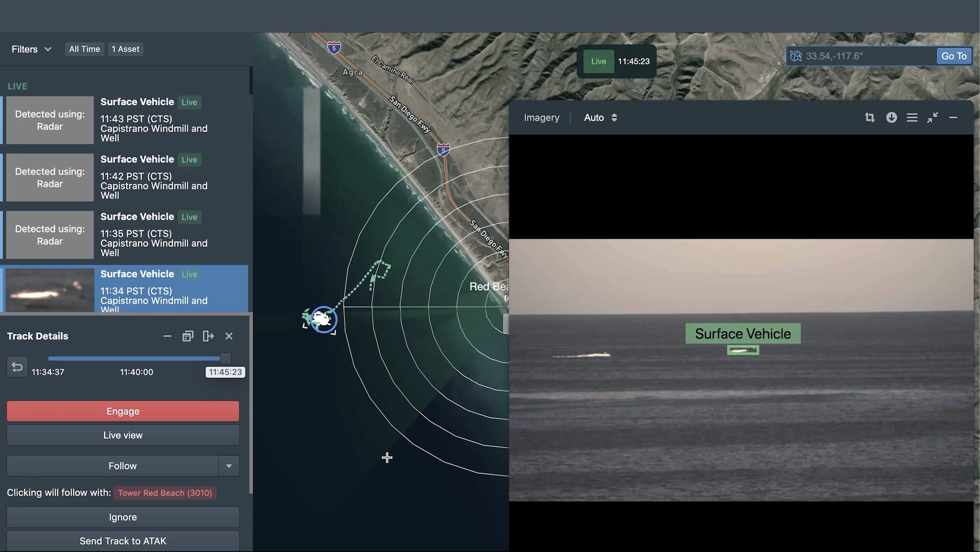The image size is (980, 552).
Task: Click the duplicate-windows icon in Track Details
Action: pos(188,336)
